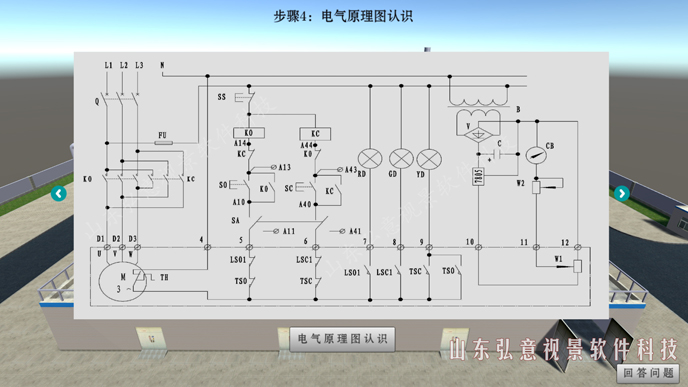Select the KO coil box

[249, 133]
